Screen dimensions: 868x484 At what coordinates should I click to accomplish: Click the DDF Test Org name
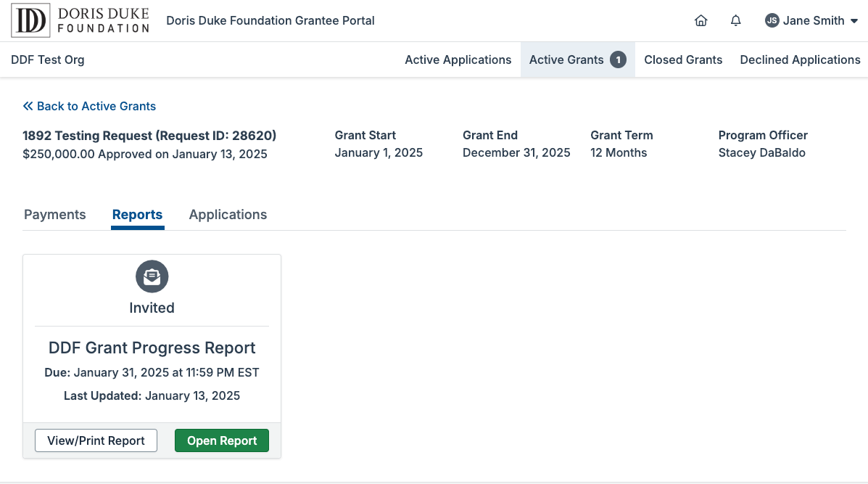click(x=48, y=60)
